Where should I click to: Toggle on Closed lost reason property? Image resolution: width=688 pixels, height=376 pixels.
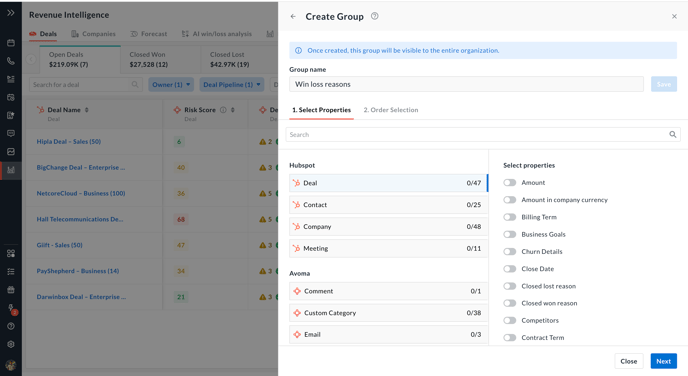pos(509,286)
